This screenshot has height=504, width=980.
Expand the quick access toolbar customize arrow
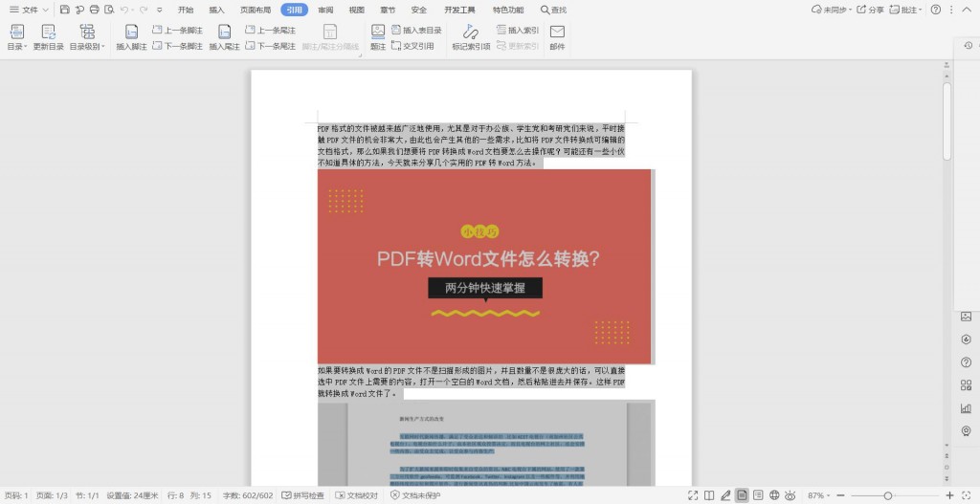pyautogui.click(x=160, y=10)
